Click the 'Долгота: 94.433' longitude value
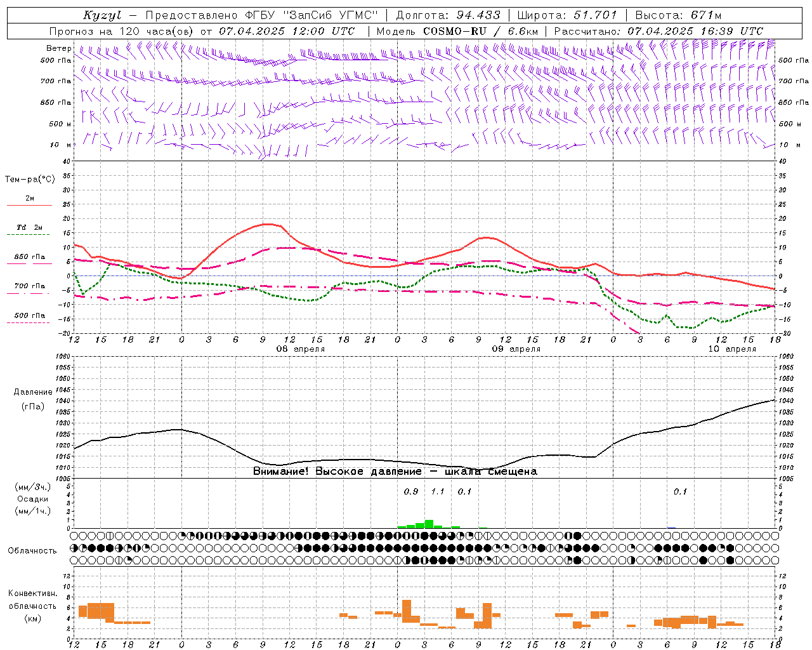 click(448, 15)
